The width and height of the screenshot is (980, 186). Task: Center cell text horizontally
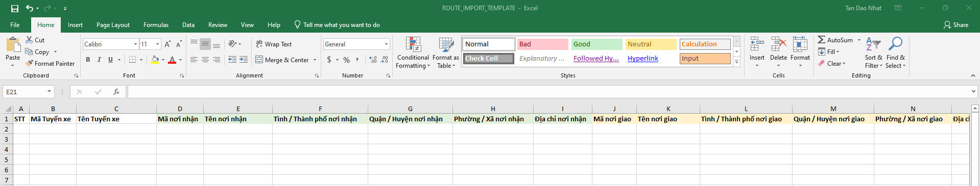tap(205, 60)
